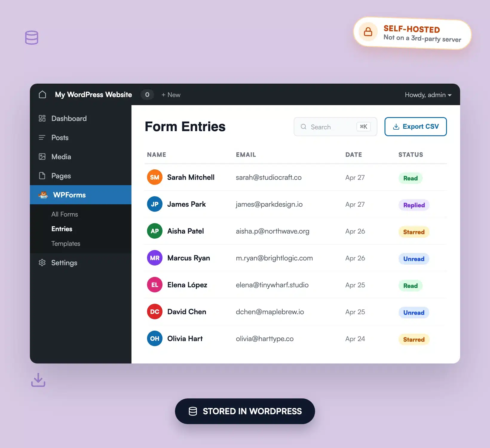Click the Export CSV button
Viewport: 490px width, 448px height.
click(x=416, y=127)
